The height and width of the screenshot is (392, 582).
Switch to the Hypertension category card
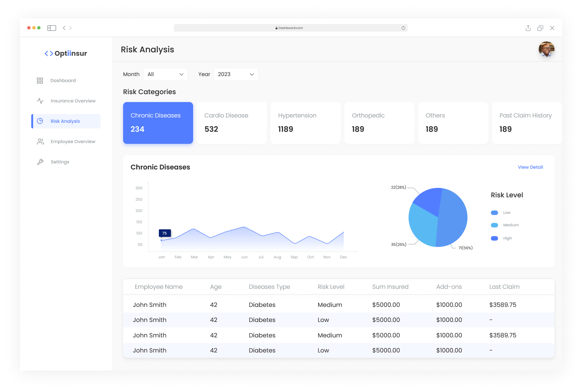[305, 123]
